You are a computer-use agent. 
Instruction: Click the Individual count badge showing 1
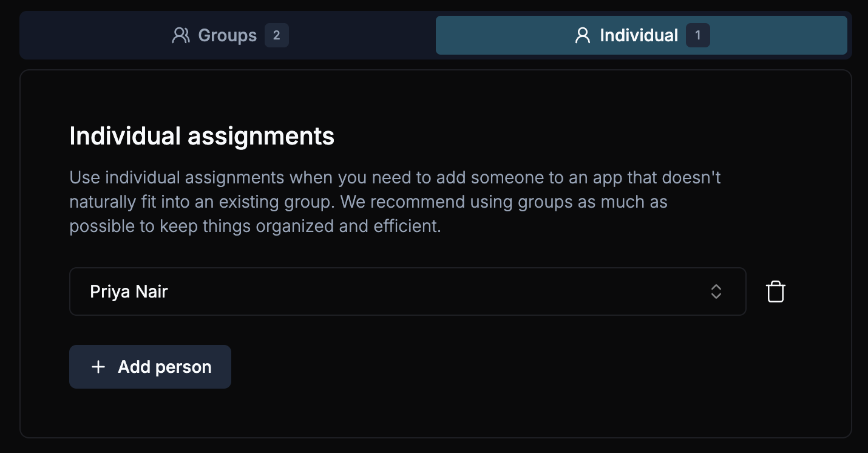click(x=698, y=35)
